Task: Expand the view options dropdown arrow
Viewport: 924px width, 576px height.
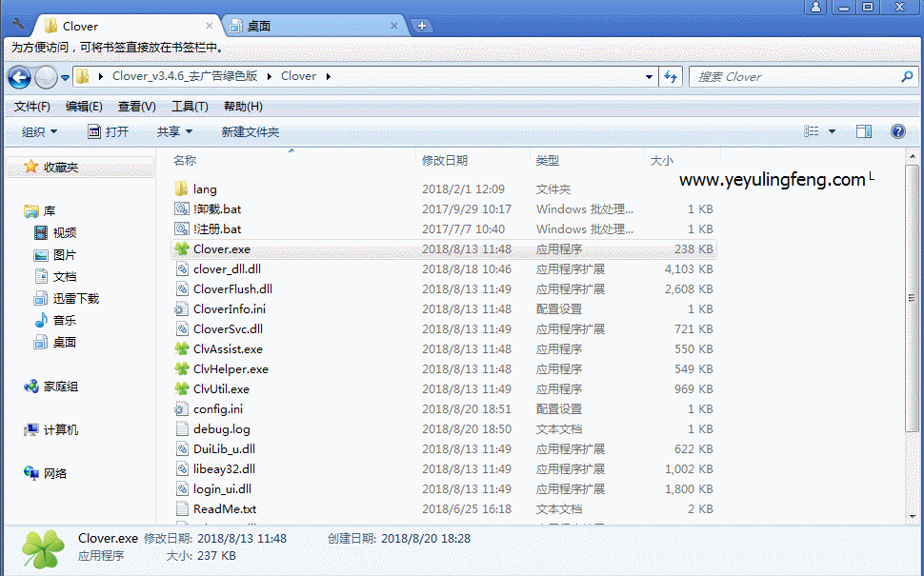Action: tap(832, 131)
